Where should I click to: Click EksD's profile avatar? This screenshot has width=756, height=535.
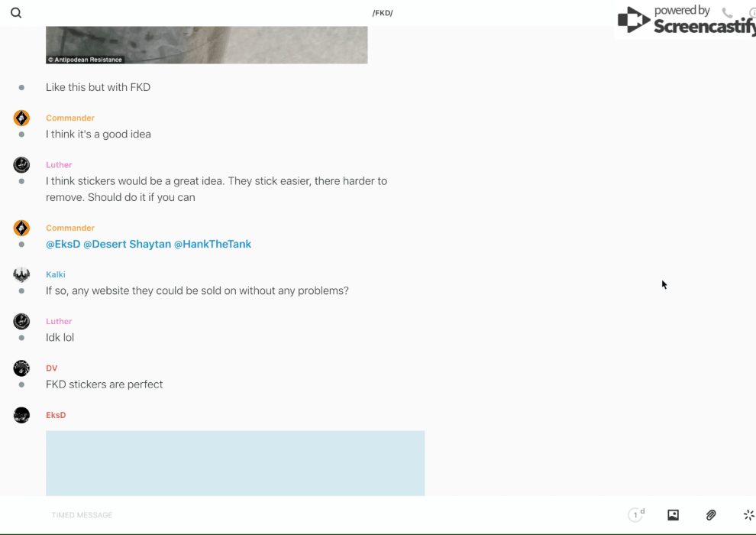[21, 415]
